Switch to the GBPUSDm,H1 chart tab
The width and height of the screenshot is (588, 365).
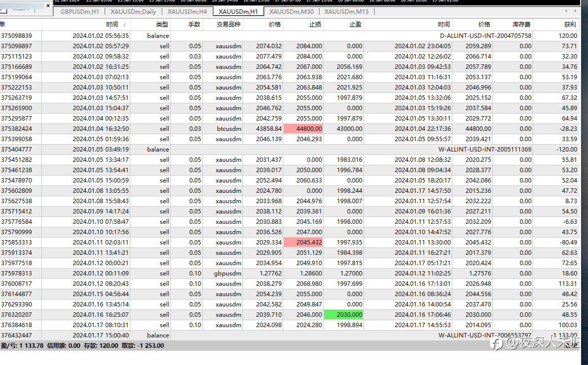pos(80,12)
